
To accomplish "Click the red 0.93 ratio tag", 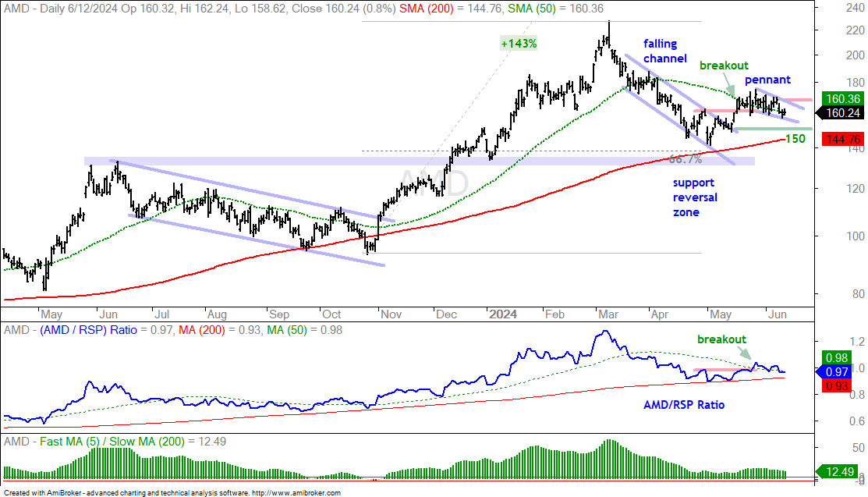I will 837,385.
